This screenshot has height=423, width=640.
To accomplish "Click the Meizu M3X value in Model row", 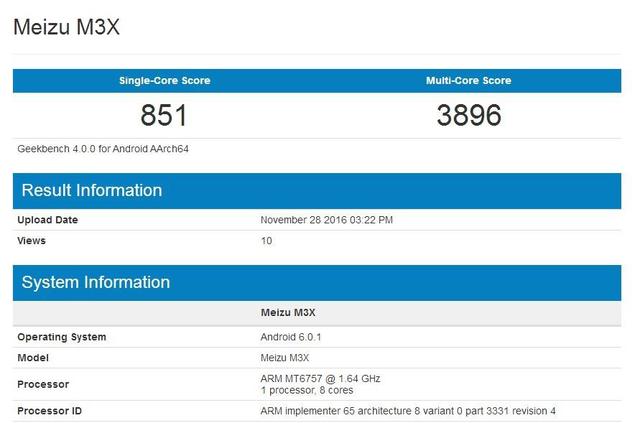I will [286, 357].
